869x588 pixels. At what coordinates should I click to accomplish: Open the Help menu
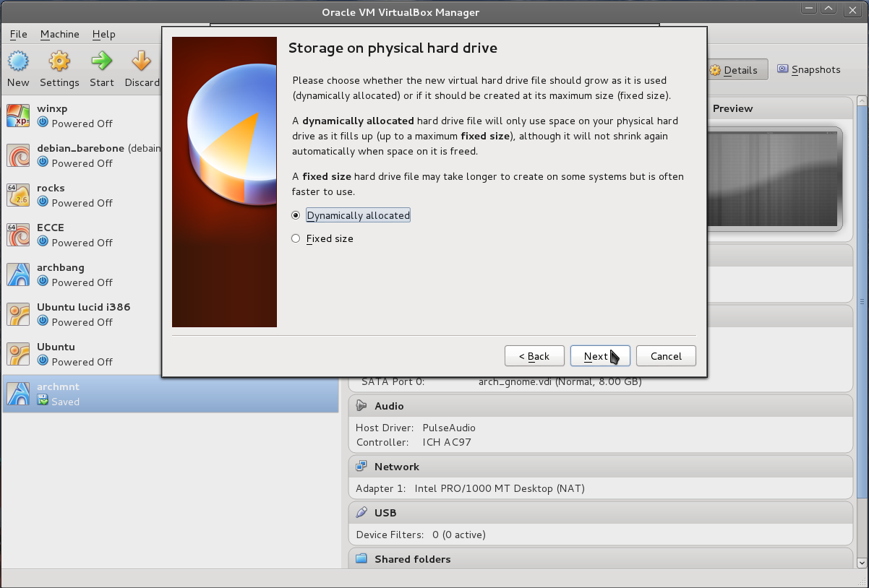103,34
